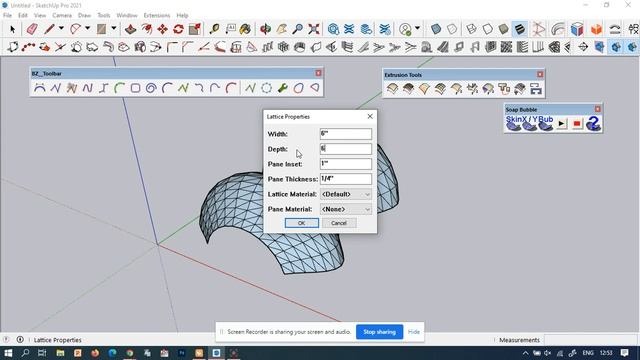Click the Depth input field
Image resolution: width=640 pixels, height=360 pixels.
(346, 149)
